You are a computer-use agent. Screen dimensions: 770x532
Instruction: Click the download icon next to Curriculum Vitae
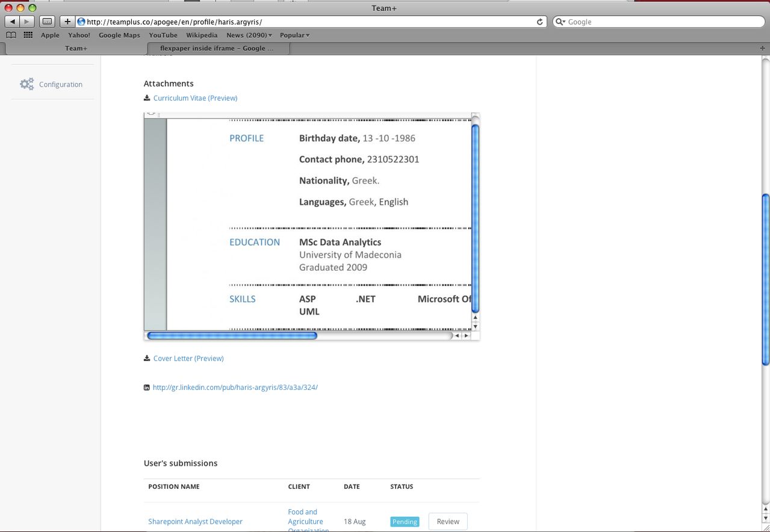tap(146, 97)
